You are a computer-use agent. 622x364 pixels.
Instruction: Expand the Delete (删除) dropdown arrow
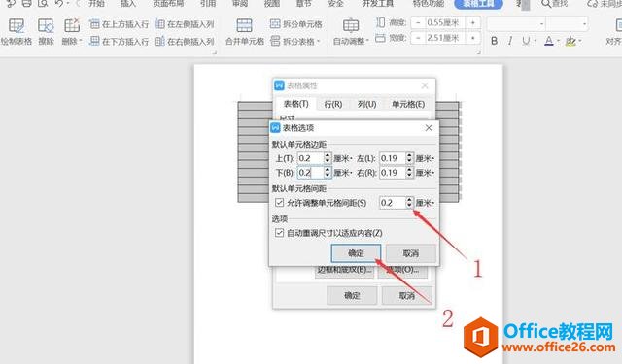(81, 41)
